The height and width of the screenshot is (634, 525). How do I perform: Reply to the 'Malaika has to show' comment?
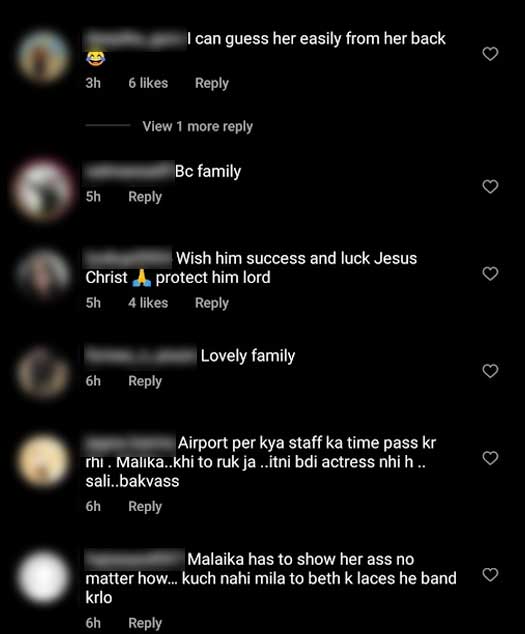tap(145, 623)
